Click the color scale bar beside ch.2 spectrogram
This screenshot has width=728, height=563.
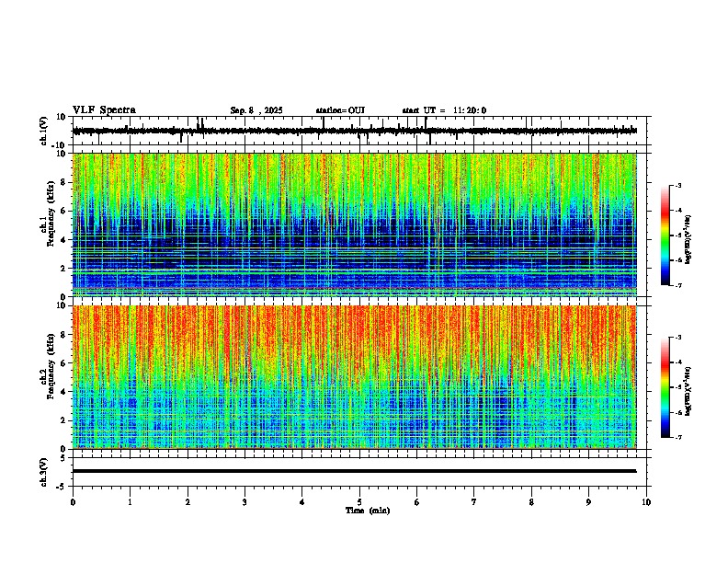click(665, 387)
